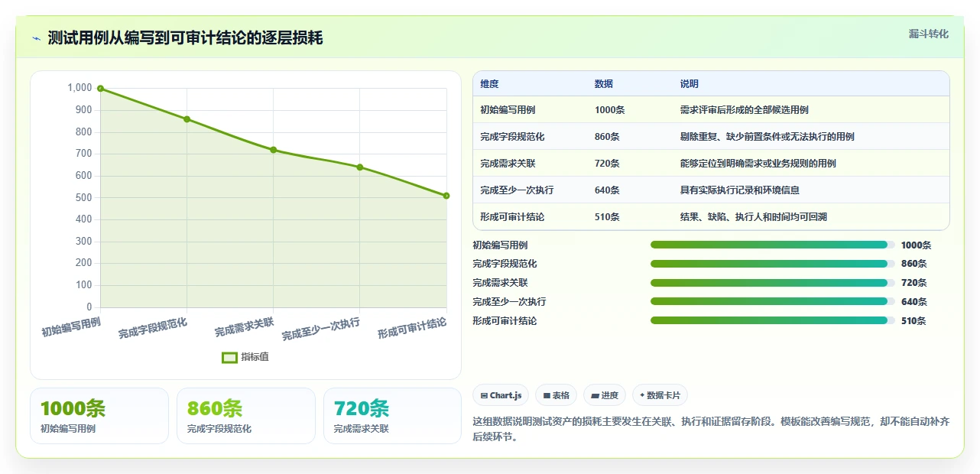
Task: Click the lightning icon beside the title
Action: (36, 38)
